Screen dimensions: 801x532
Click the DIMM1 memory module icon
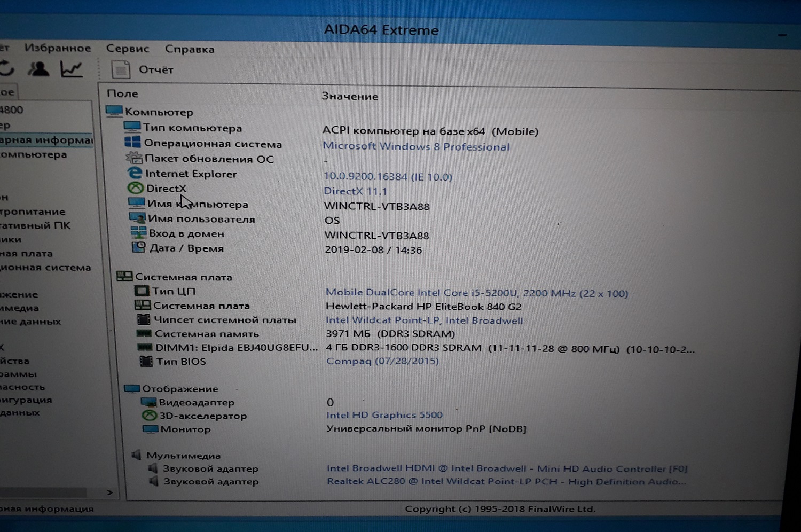pos(145,347)
